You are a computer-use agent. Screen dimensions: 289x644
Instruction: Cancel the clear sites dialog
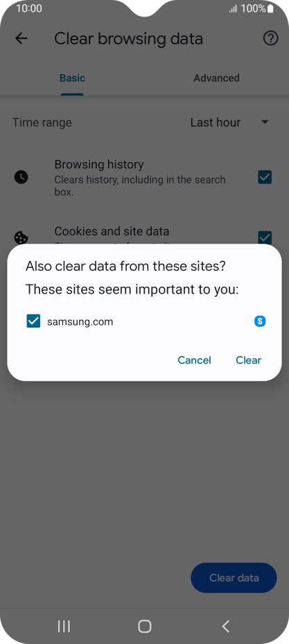(195, 360)
